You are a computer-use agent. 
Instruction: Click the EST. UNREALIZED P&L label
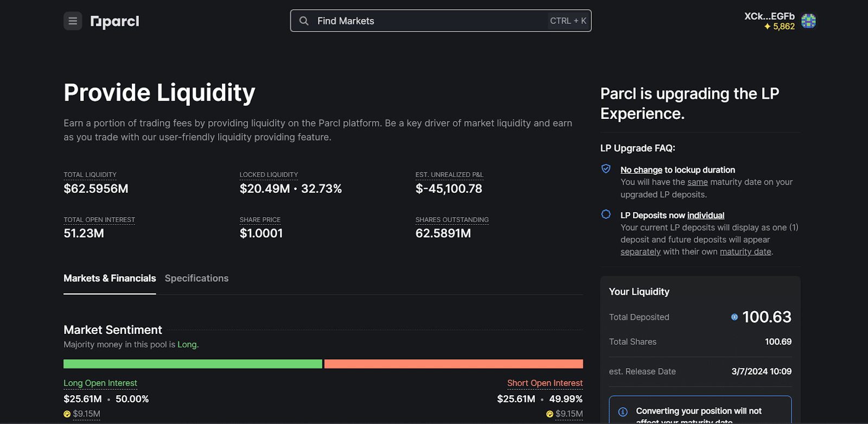pyautogui.click(x=449, y=175)
